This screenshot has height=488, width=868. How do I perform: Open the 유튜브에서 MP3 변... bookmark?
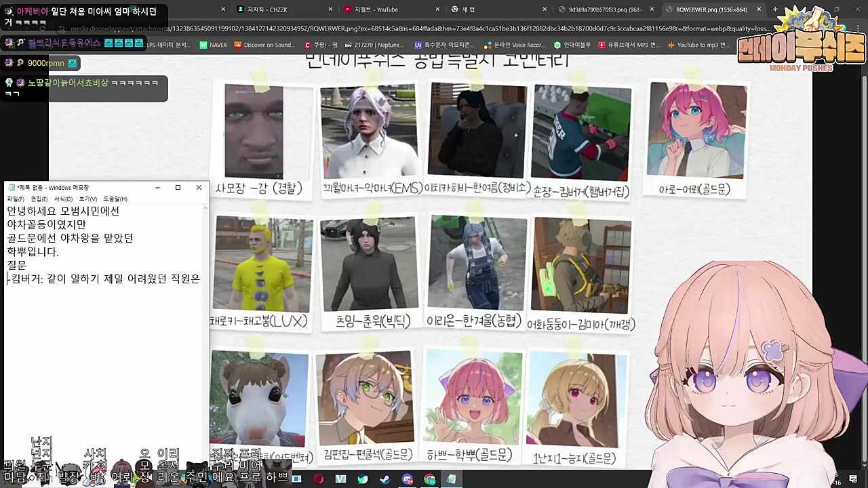tap(629, 45)
